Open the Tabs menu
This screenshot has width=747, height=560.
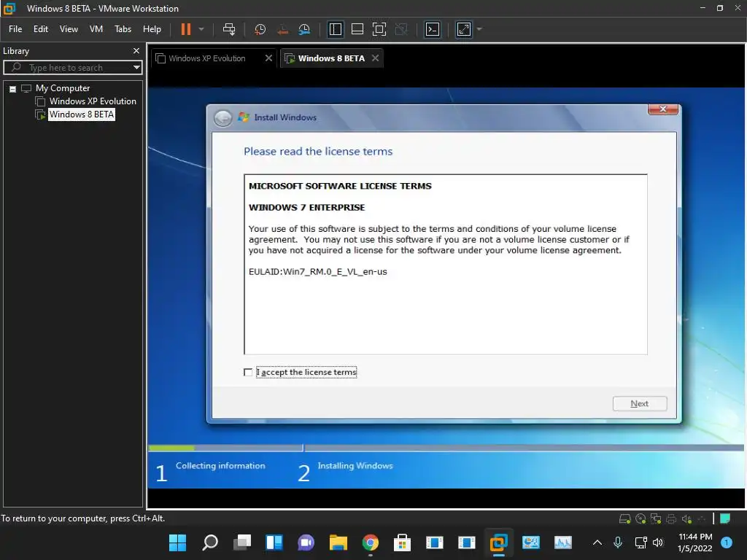pos(123,29)
